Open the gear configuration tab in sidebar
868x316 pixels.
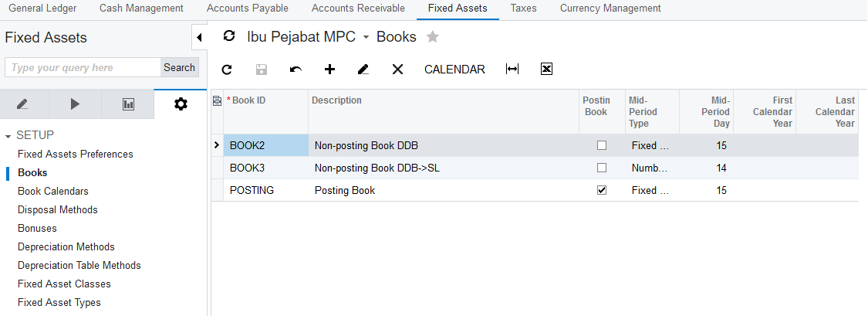pyautogui.click(x=181, y=104)
